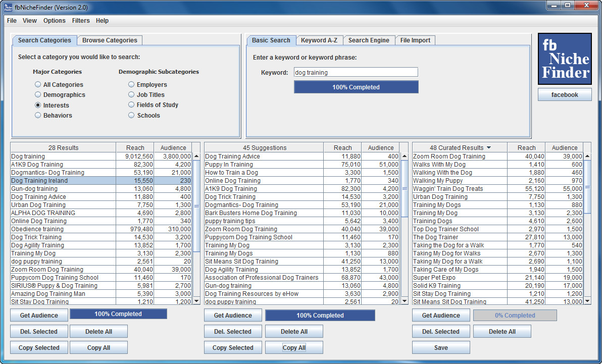Open the Options menu
Screen dimensions: 602x364
click(x=54, y=21)
